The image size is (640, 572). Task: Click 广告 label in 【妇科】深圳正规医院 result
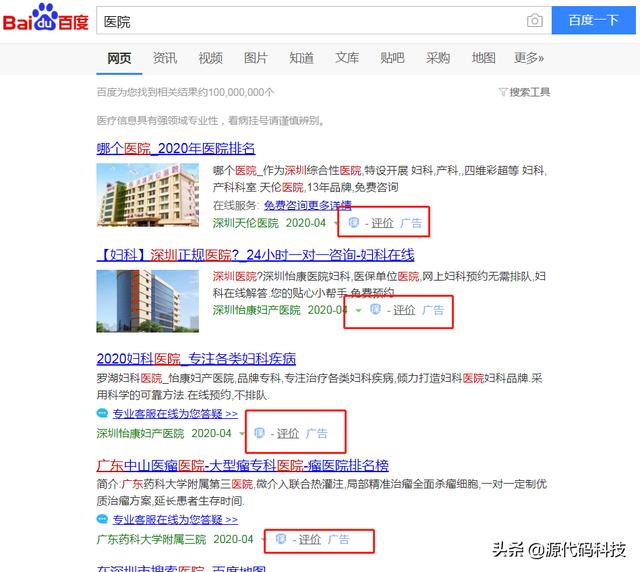click(x=433, y=310)
